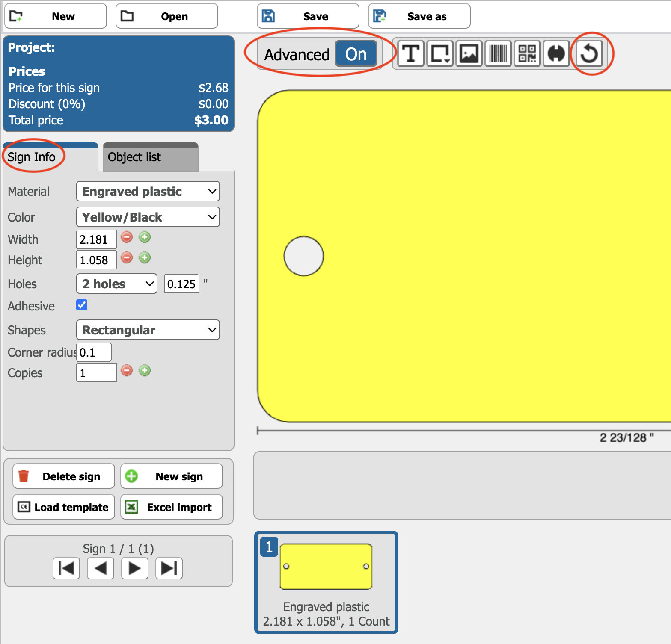Insert an image with picture icon
The height and width of the screenshot is (644, 671).
point(469,54)
